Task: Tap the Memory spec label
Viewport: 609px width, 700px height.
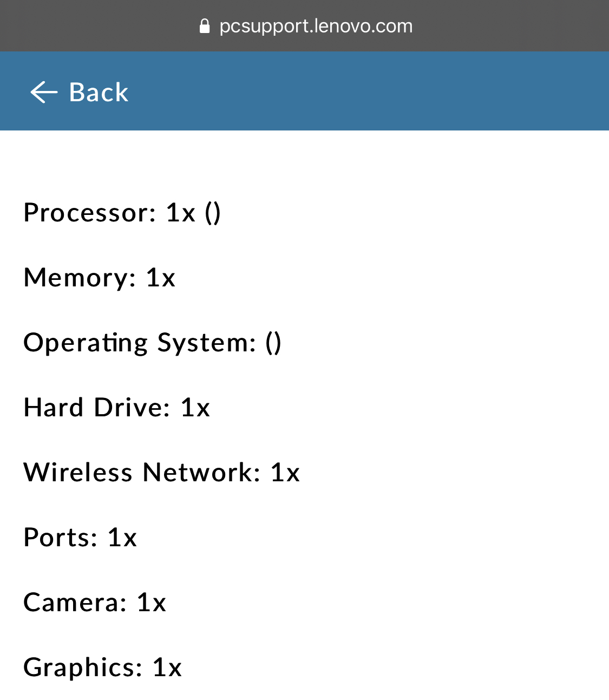Action: tap(80, 277)
